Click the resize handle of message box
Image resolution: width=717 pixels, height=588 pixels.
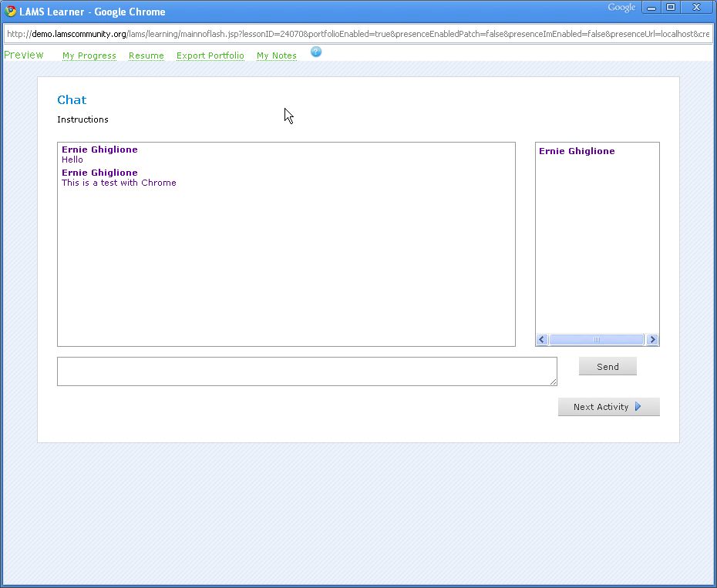[553, 381]
